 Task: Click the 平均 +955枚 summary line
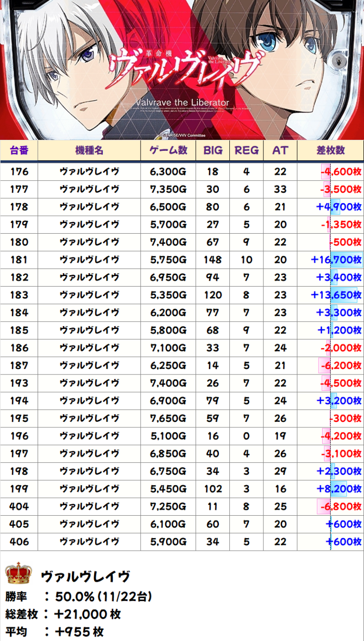(55, 631)
